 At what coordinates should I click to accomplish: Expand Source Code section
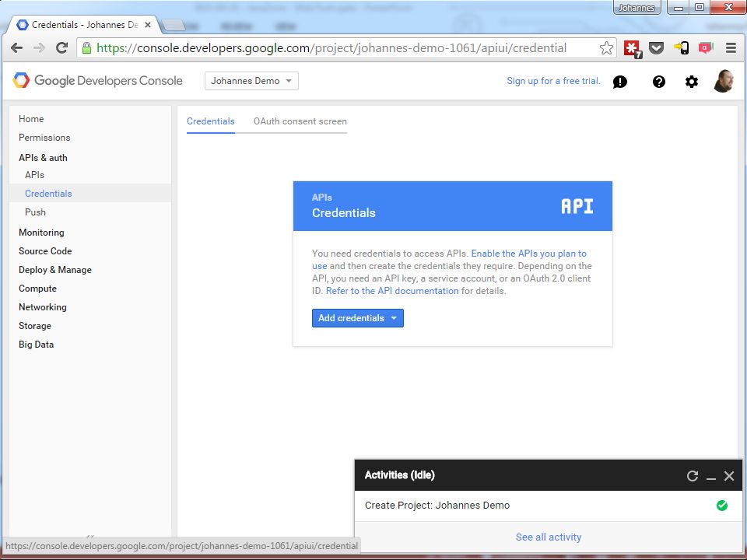pyautogui.click(x=45, y=251)
